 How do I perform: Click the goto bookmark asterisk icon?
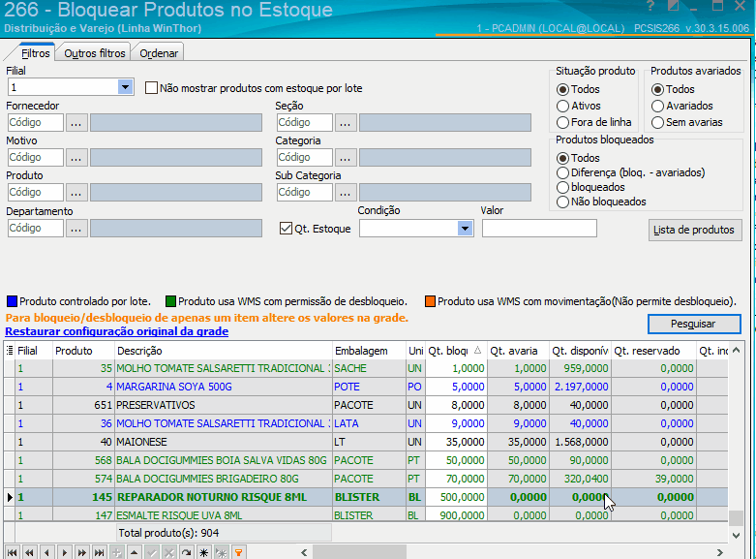(x=221, y=553)
